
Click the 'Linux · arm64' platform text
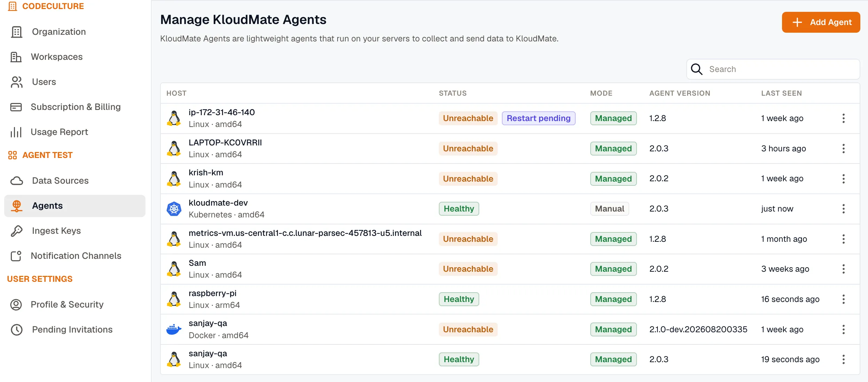pos(214,305)
